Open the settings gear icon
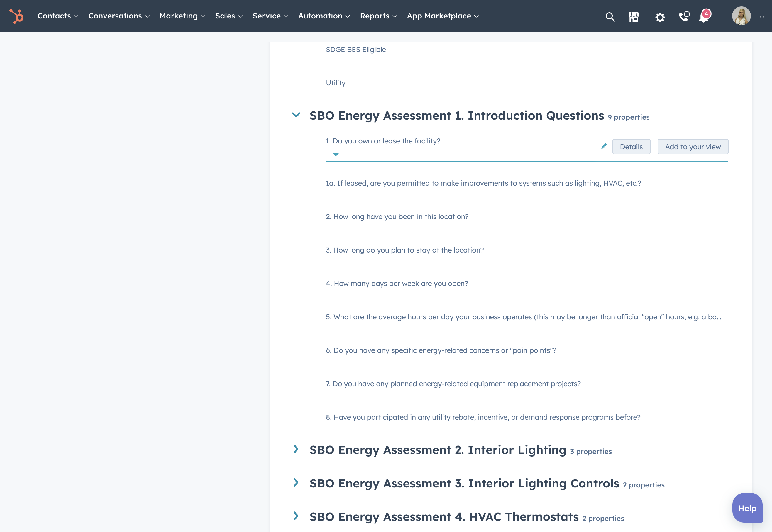 (660, 17)
